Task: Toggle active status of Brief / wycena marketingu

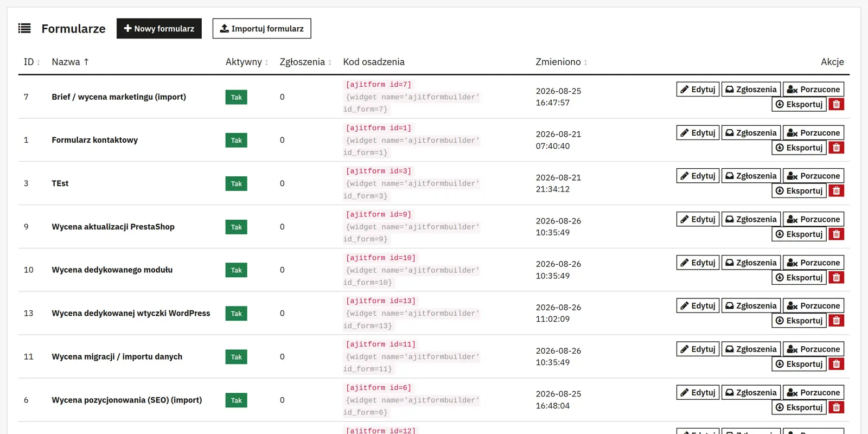Action: click(x=237, y=97)
